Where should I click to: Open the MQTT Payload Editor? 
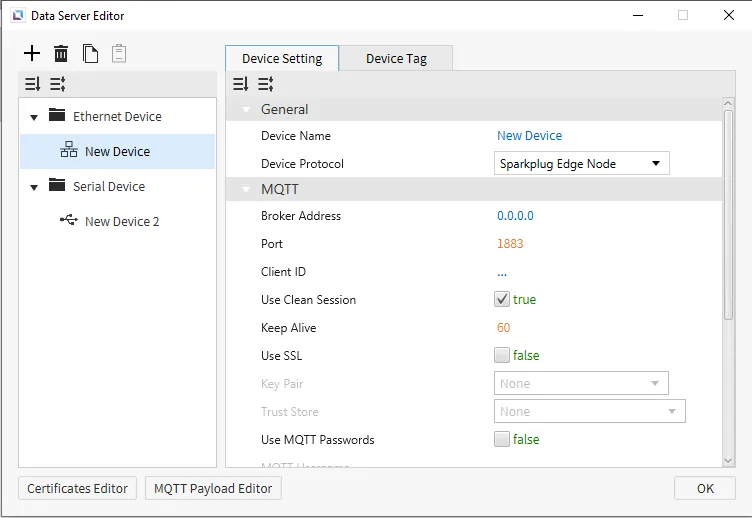pyautogui.click(x=213, y=488)
